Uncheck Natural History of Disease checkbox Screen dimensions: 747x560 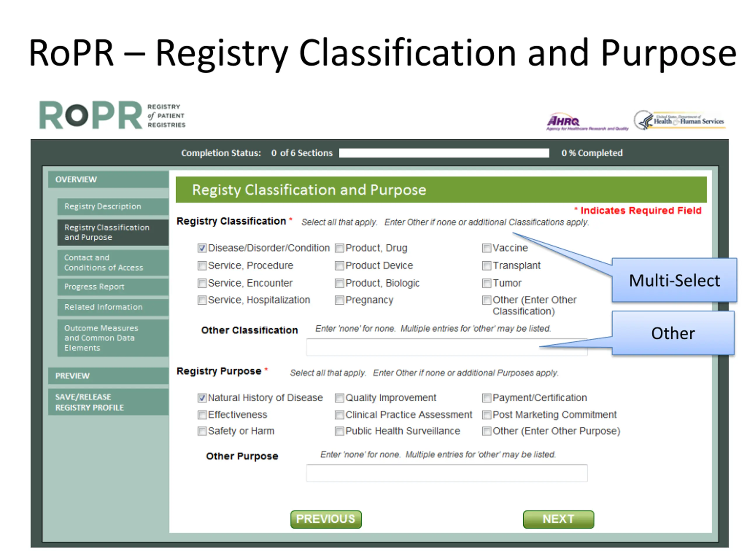click(x=202, y=398)
